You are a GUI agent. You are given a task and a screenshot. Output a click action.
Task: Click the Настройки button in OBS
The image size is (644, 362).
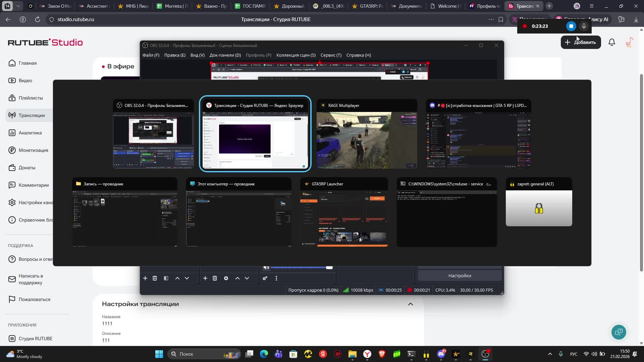pos(460,276)
